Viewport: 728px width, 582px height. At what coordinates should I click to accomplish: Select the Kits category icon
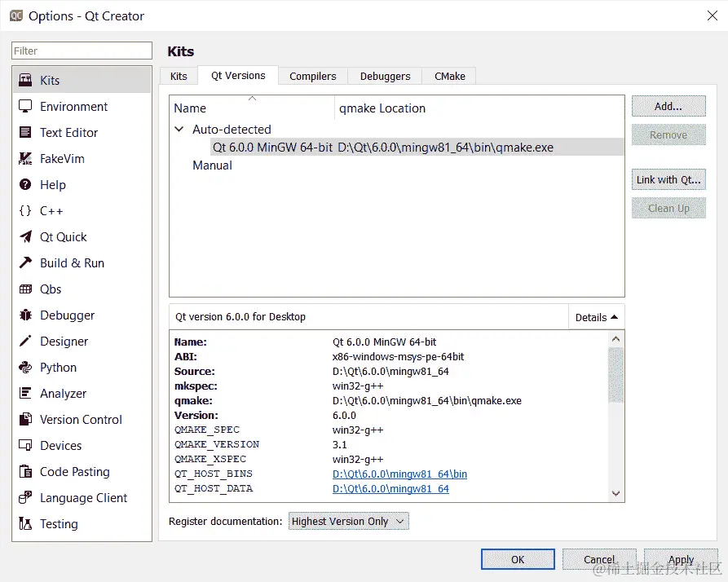click(25, 81)
